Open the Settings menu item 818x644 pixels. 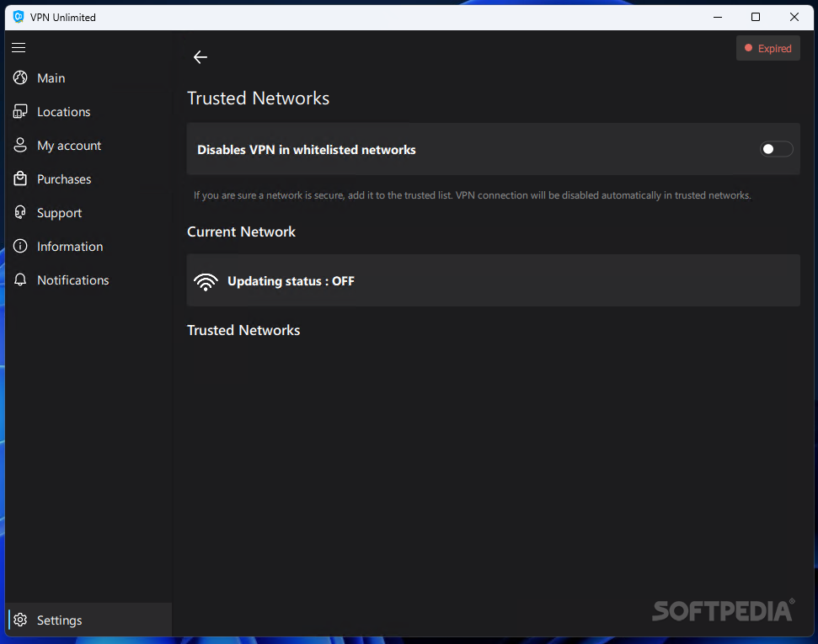(88, 620)
